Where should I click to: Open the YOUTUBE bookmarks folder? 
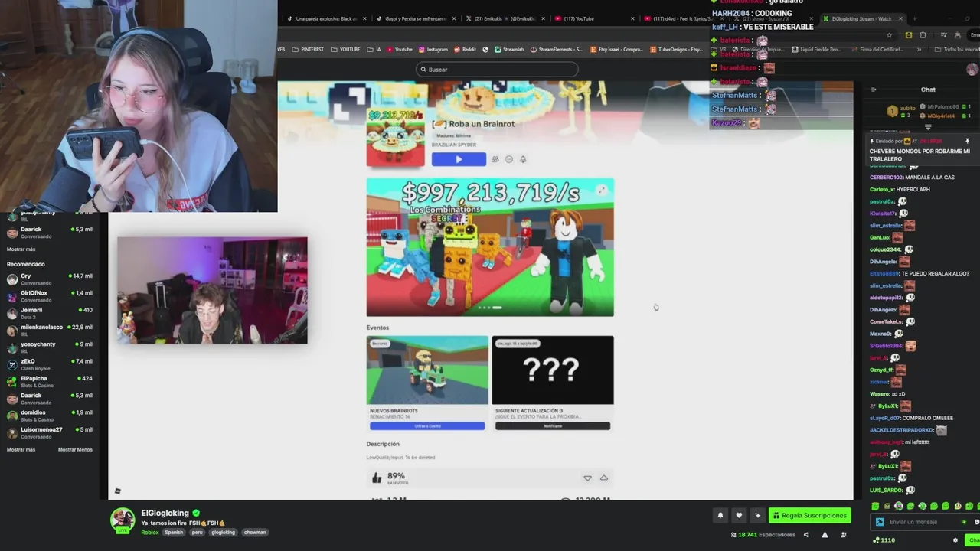[x=345, y=49]
